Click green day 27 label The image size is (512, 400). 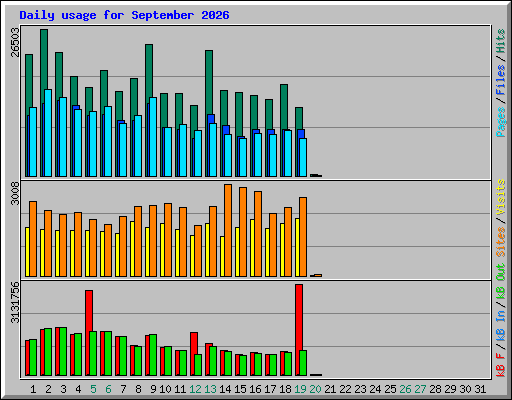[x=420, y=389]
